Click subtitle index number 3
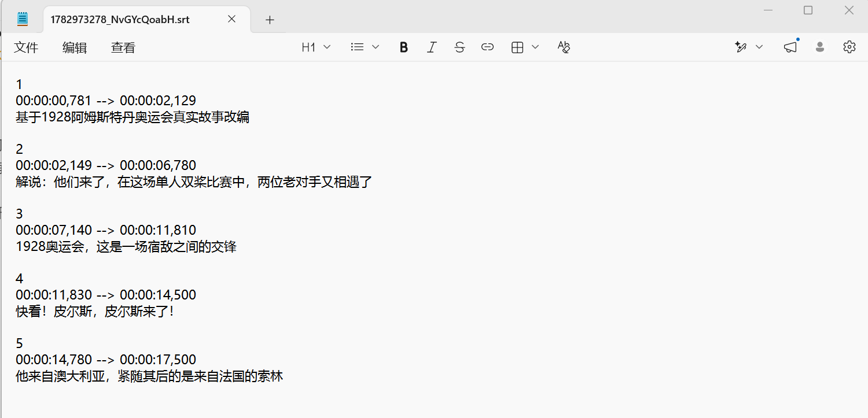The image size is (868, 418). (19, 214)
